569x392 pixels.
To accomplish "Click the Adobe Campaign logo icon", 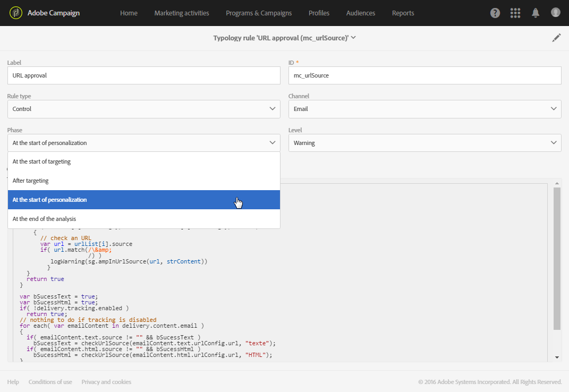I will point(16,13).
